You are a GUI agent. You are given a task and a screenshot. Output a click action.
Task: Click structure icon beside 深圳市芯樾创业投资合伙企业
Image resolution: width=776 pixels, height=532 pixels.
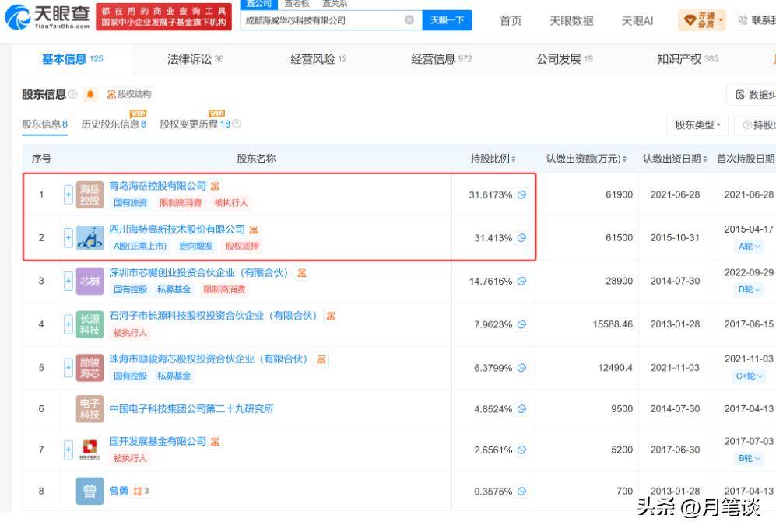[x=302, y=273]
